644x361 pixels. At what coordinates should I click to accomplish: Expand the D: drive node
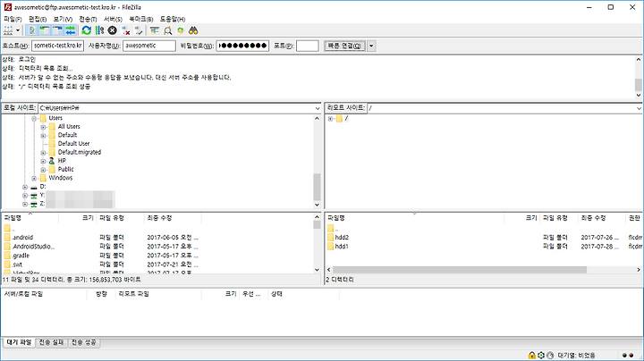click(x=25, y=187)
